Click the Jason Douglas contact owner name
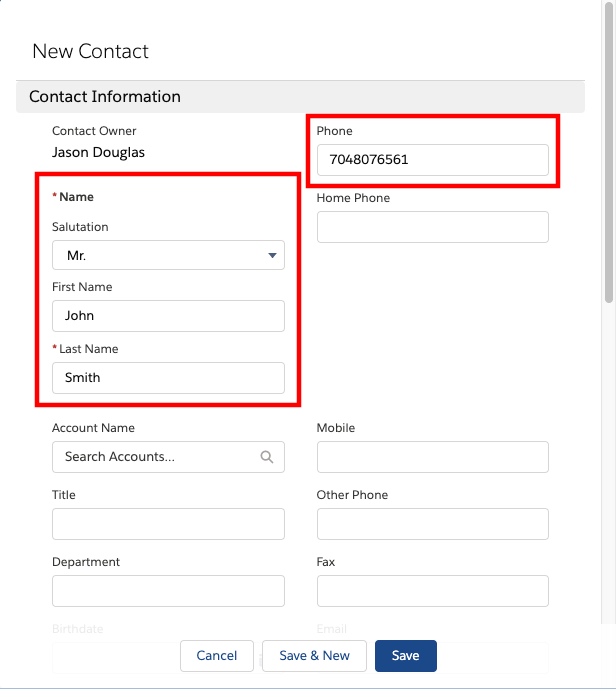Viewport: 616px width, 689px height. pyautogui.click(x=98, y=152)
